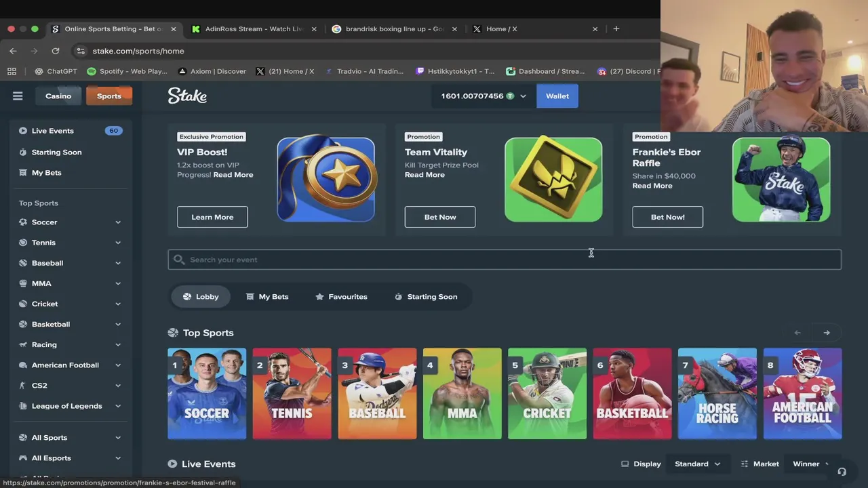This screenshot has height=488, width=868.
Task: Click the Stake logo
Action: pyautogui.click(x=187, y=96)
